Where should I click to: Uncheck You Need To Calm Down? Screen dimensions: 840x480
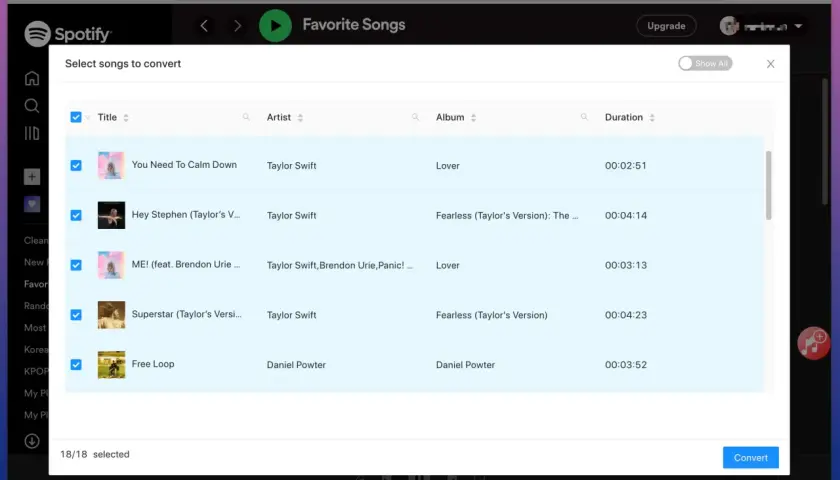point(76,166)
